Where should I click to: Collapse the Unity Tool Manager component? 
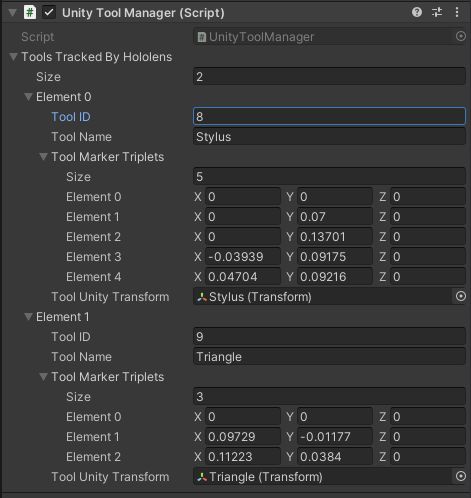tap(13, 13)
